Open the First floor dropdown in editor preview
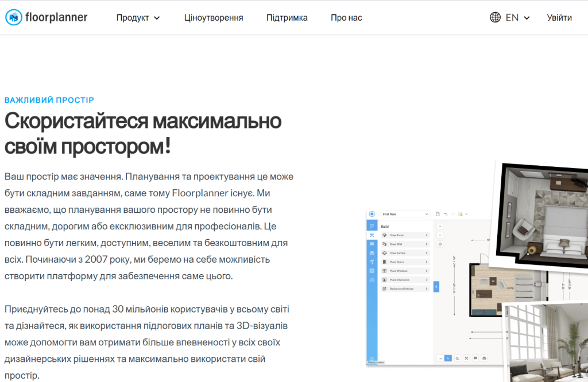Viewport: 588px width, 382px height. pos(405,214)
